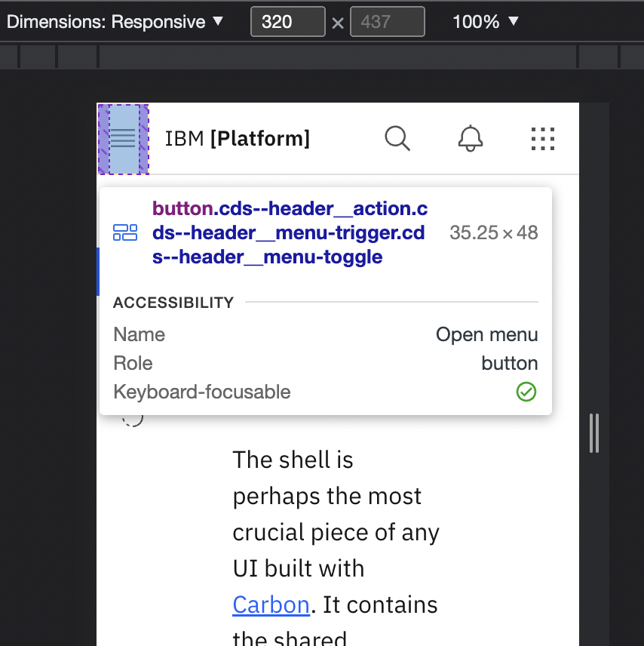The image size is (644, 646).
Task: Click the component badge icon in the inspection tooltip
Action: coord(125,232)
